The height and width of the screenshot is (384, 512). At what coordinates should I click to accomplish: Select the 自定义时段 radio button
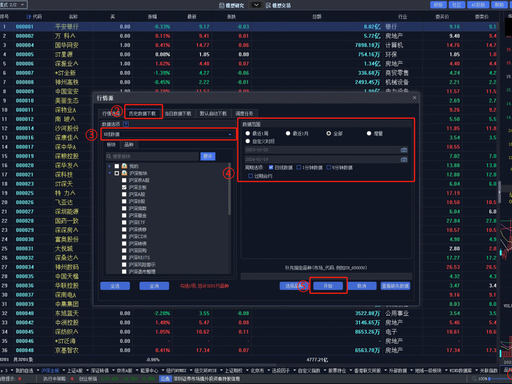248,141
